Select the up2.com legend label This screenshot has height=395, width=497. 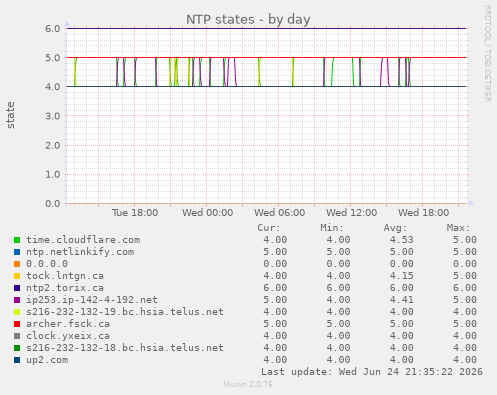tap(47, 360)
